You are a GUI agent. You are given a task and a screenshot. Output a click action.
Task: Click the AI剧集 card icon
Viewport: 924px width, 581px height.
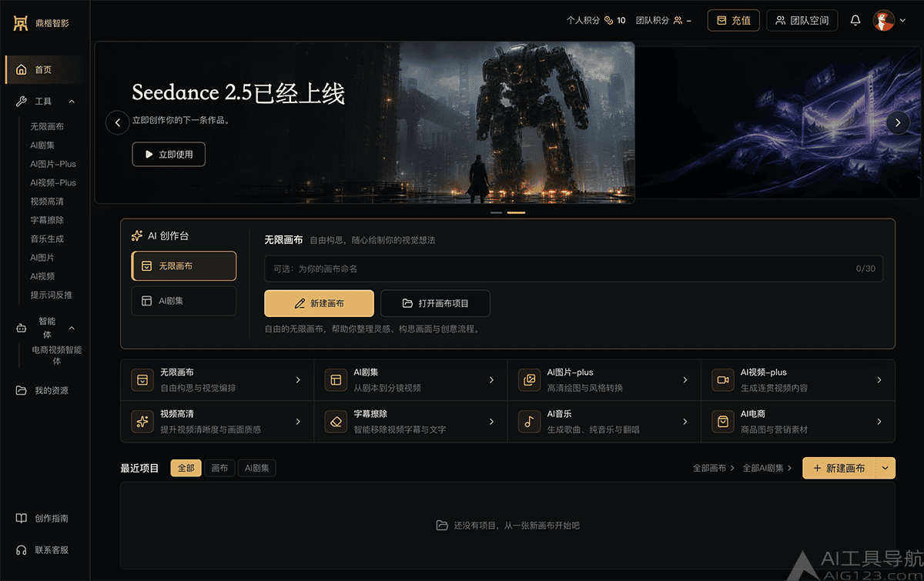(336, 380)
